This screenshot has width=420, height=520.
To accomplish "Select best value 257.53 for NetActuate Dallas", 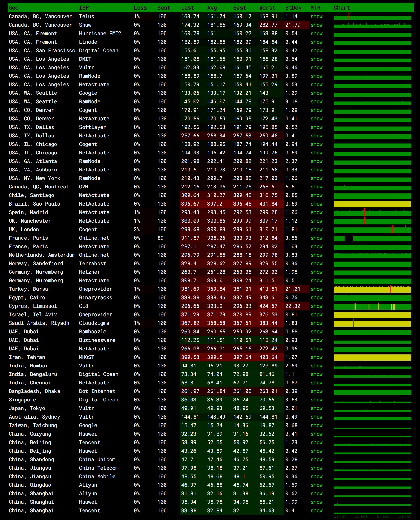I will click(x=242, y=136).
